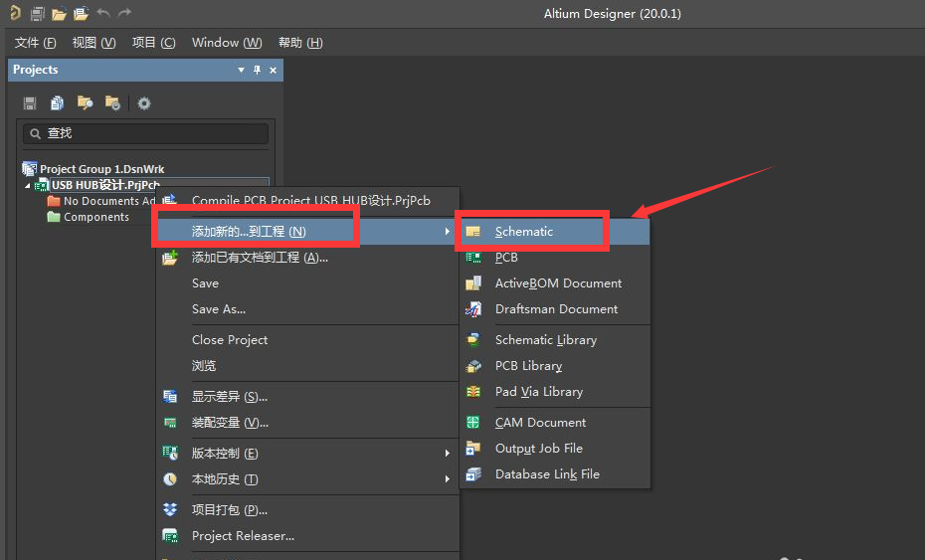
Task: Click the redo arrow in title bar
Action: (x=124, y=13)
